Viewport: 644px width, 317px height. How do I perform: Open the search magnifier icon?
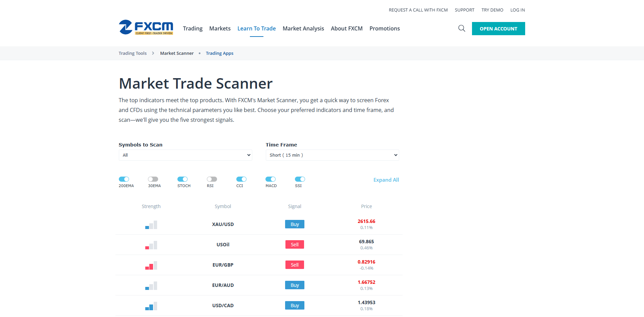461,28
